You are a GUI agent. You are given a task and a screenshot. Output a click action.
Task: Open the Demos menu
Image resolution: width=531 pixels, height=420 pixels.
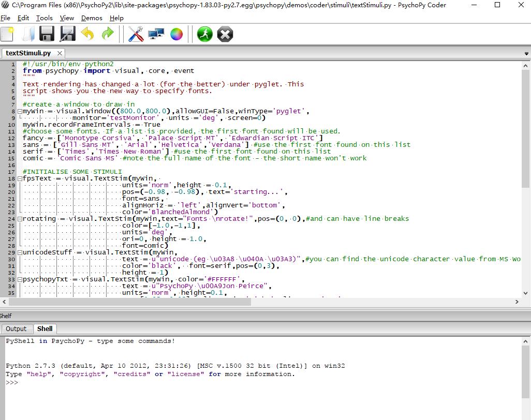pyautogui.click(x=92, y=18)
